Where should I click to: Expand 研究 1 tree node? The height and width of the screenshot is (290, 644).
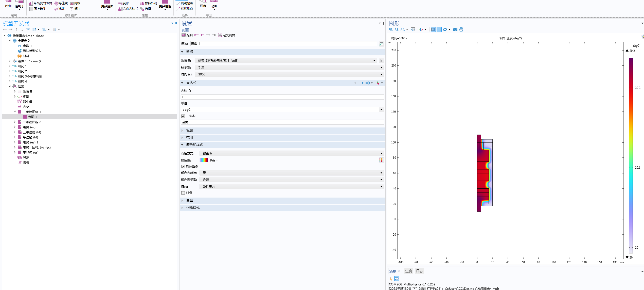(x=10, y=66)
